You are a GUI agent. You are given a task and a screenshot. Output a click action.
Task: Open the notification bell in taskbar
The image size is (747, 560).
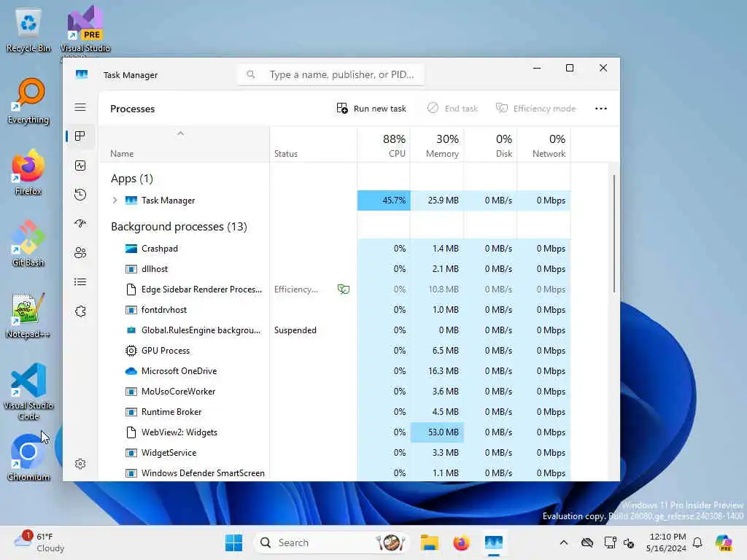(697, 542)
